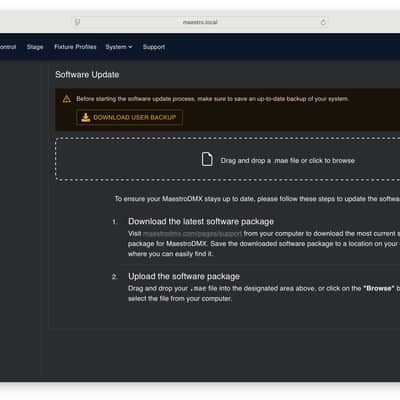Click the Software Update heading
400x400 pixels.
[87, 75]
